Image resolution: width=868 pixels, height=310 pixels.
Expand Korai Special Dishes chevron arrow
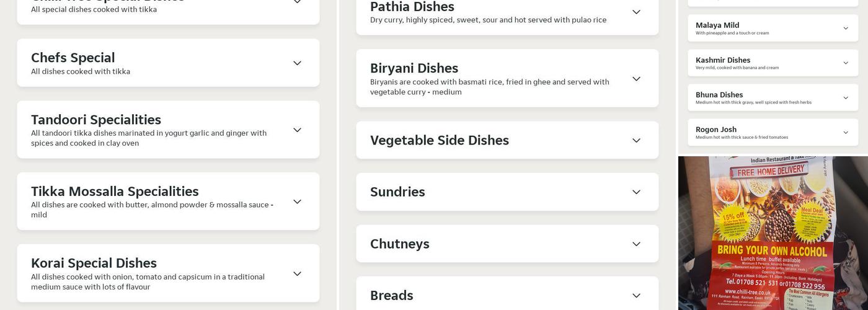point(297,274)
